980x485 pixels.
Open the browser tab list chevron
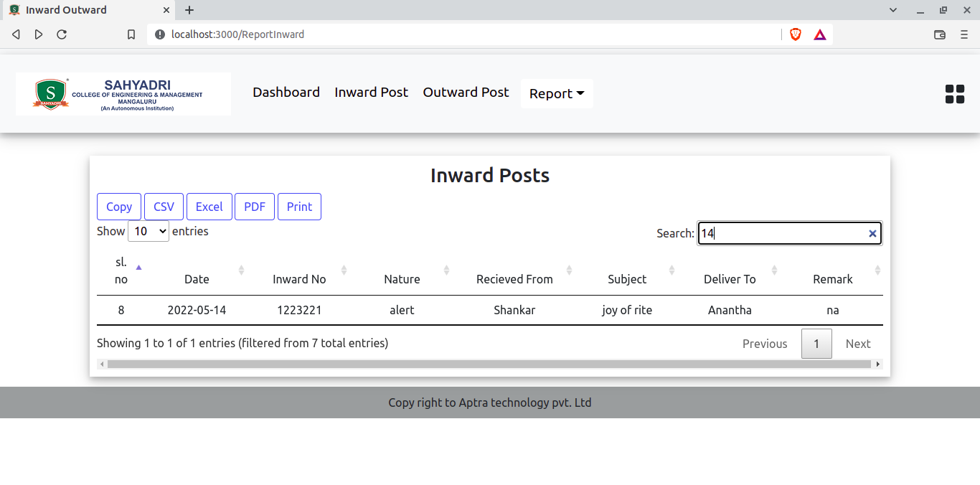[893, 10]
